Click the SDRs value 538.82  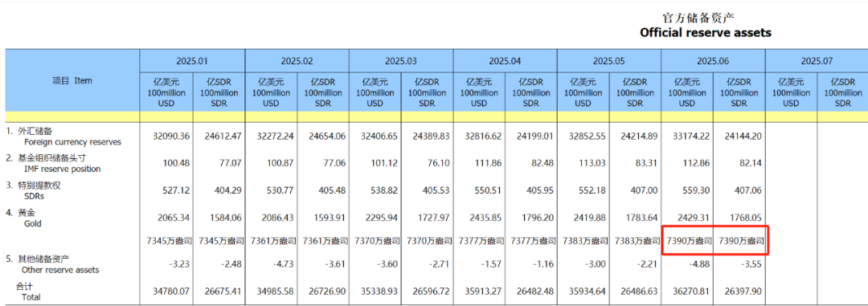[x=385, y=190]
